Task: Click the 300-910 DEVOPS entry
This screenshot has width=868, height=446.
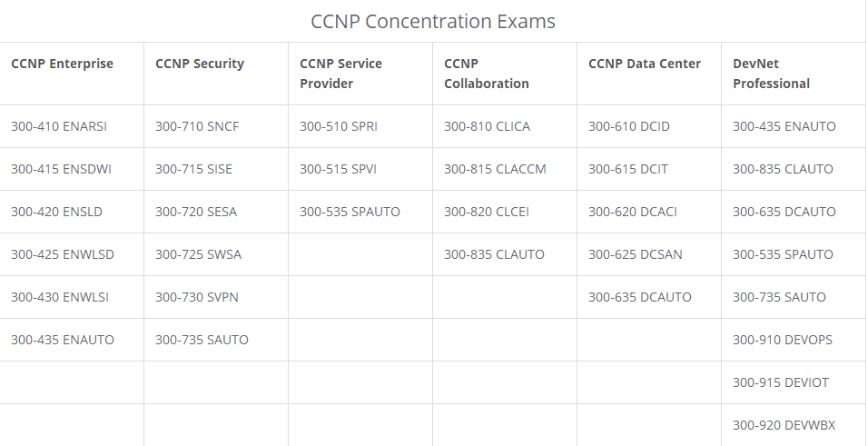Action: coord(783,340)
